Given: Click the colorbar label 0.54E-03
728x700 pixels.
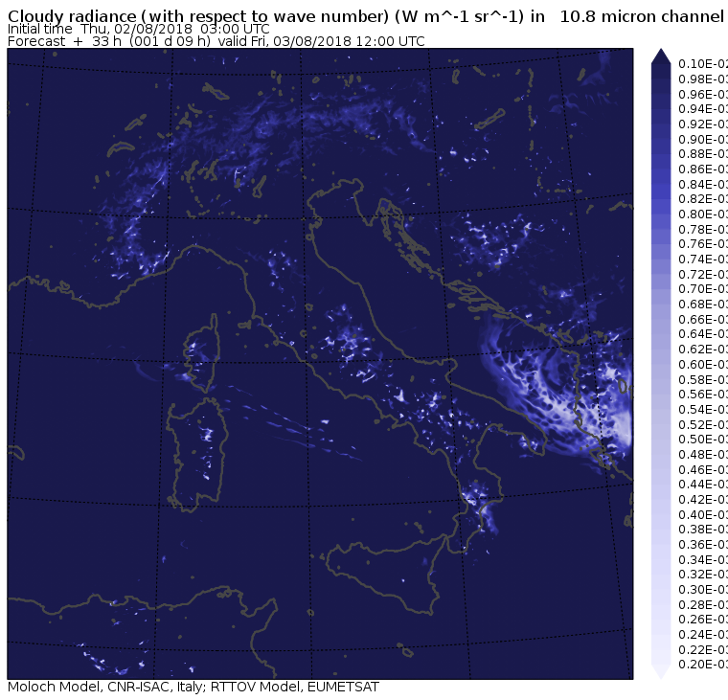Looking at the screenshot, I should tap(703, 410).
